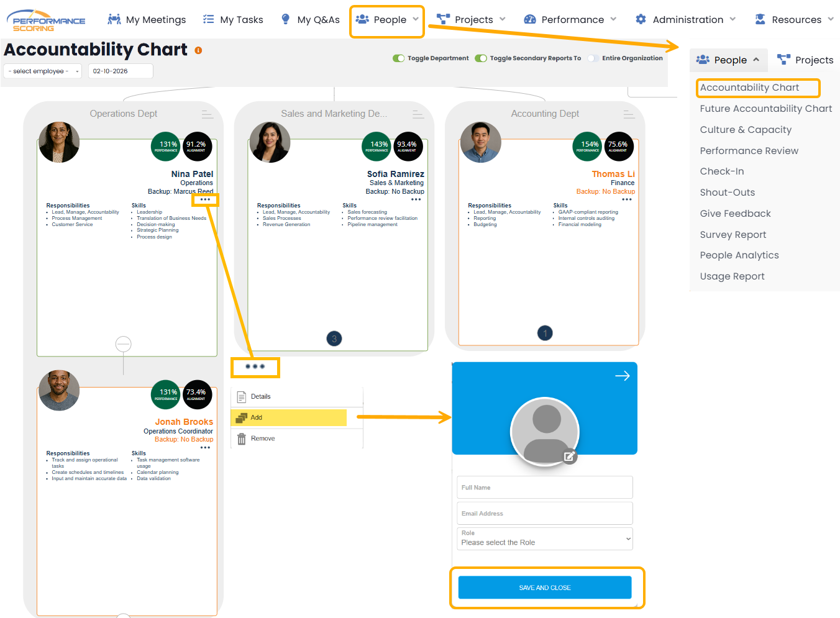Click the three-dot menu on Sofia Ramirez's card

point(416,199)
